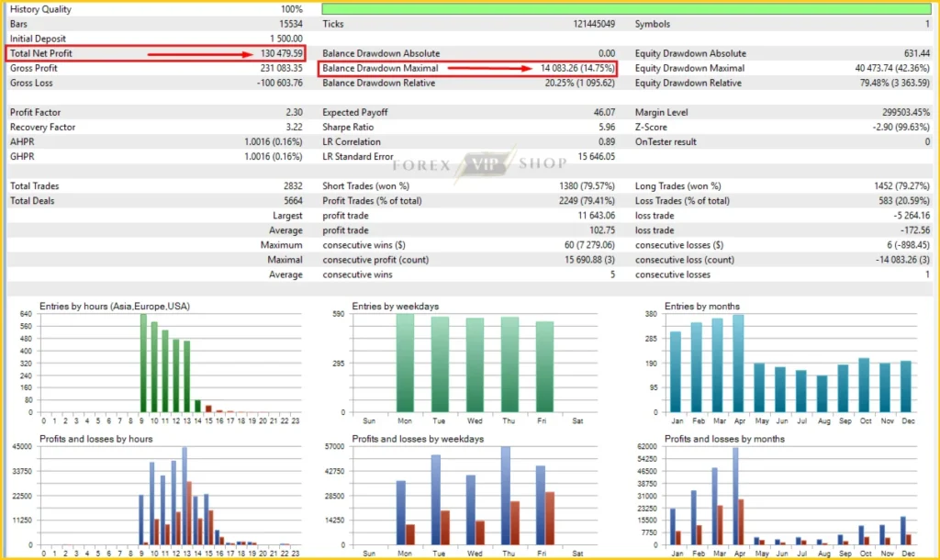Select the average profit trade value 102.75
The width and height of the screenshot is (940, 560).
tap(602, 230)
